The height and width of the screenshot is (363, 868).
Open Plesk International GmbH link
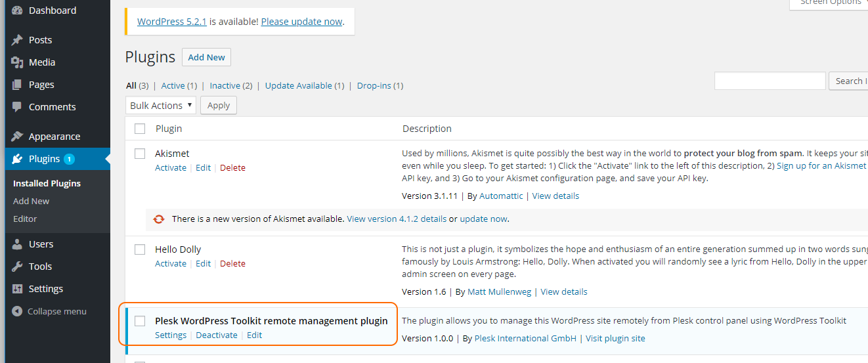[x=525, y=338]
